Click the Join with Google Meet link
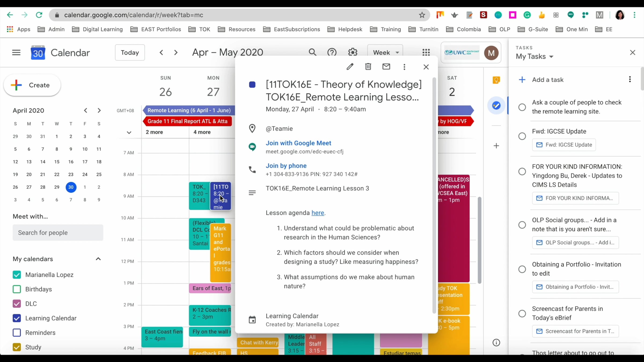This screenshot has height=362, width=644. pos(298,143)
